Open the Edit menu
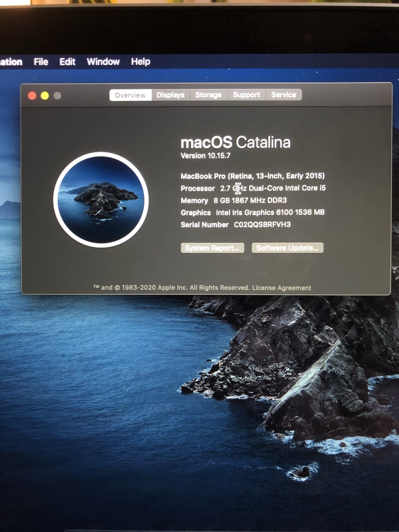399x532 pixels. pos(67,62)
